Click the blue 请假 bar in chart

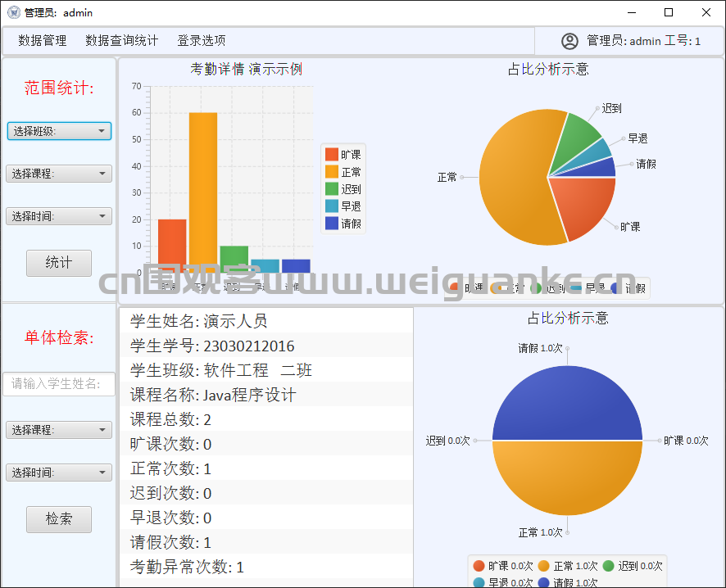(296, 265)
